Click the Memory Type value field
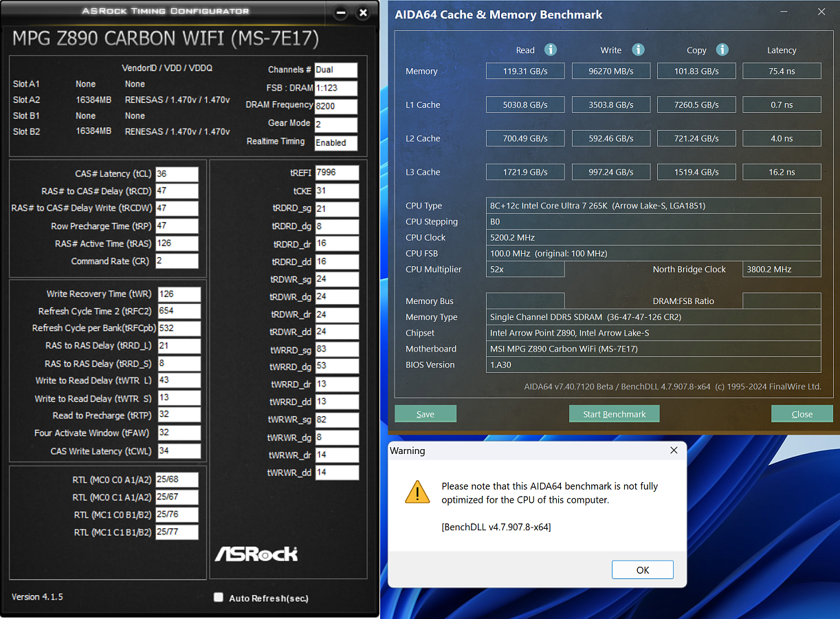Image resolution: width=840 pixels, height=619 pixels. pyautogui.click(x=654, y=317)
